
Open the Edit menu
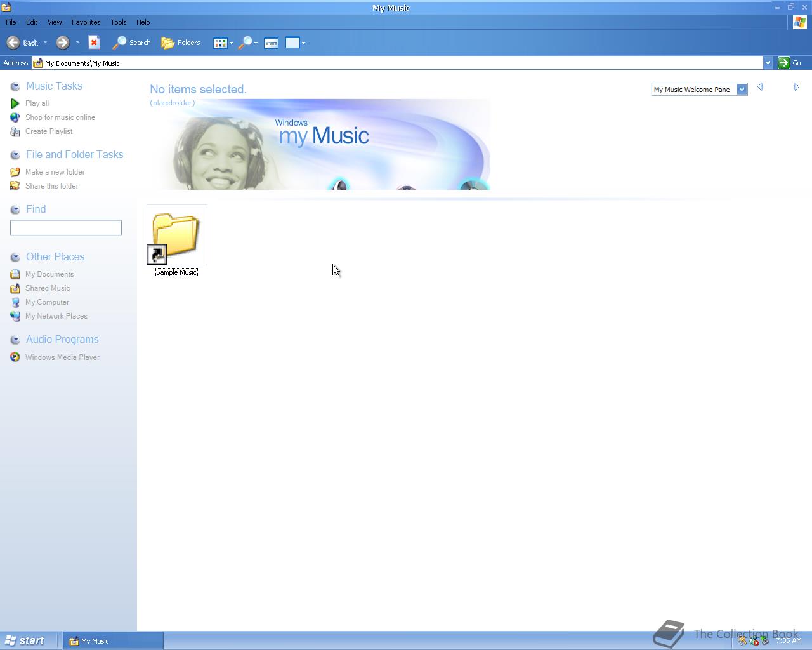click(32, 22)
